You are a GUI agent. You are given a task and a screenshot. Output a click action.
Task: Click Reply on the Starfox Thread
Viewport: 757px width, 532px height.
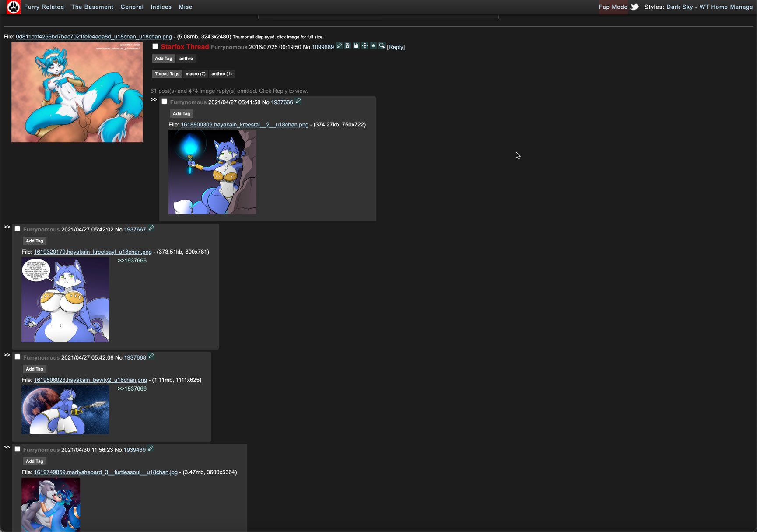396,47
